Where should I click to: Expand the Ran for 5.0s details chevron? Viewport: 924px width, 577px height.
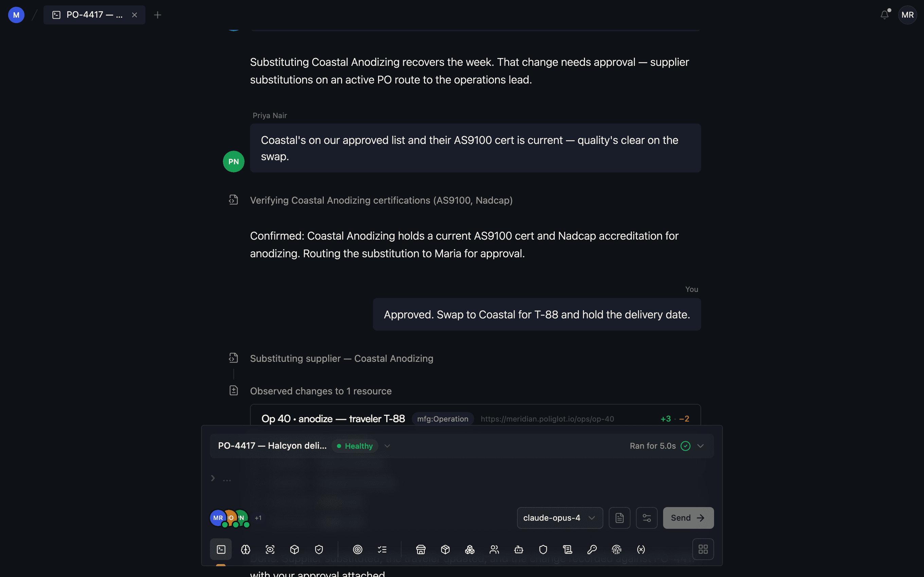(x=700, y=446)
